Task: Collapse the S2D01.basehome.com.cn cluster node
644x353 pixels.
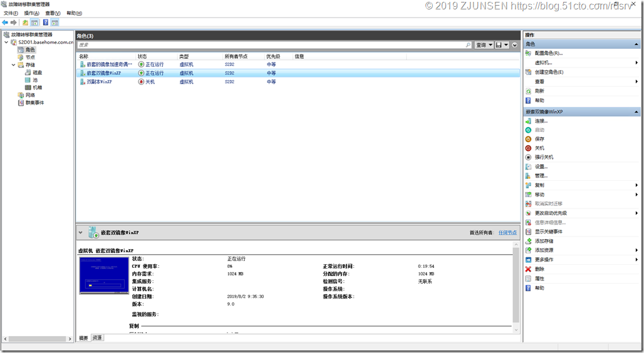Action: click(x=6, y=43)
